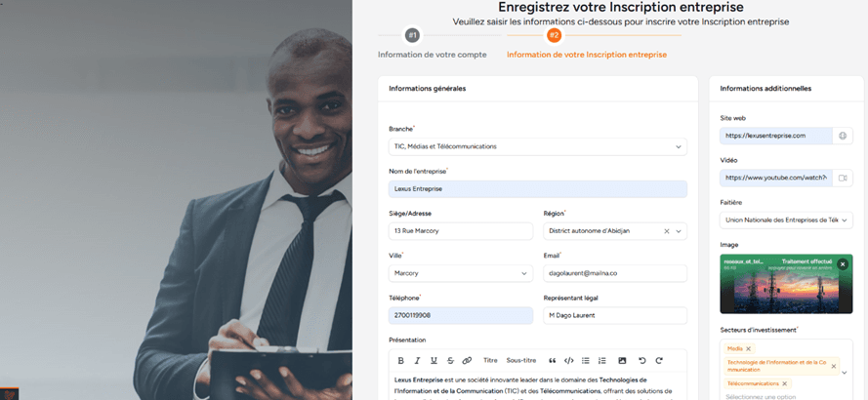868x400 pixels.
Task: Create a bulleted list
Action: pyautogui.click(x=586, y=360)
